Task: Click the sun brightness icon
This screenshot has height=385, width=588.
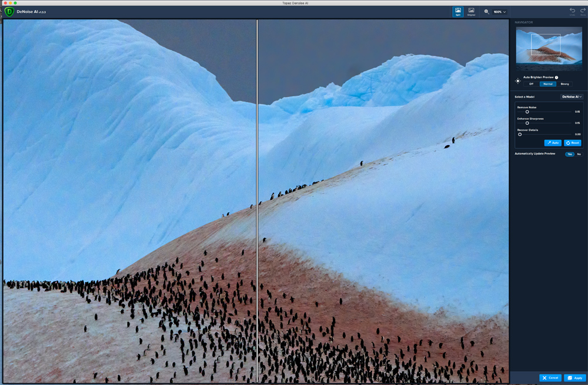Action: click(518, 81)
